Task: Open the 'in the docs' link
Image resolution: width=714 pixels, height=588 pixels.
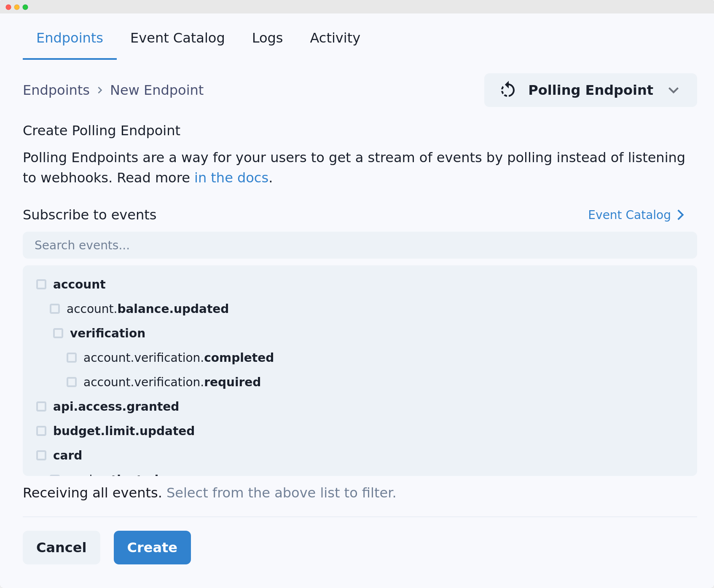Action: click(x=231, y=177)
